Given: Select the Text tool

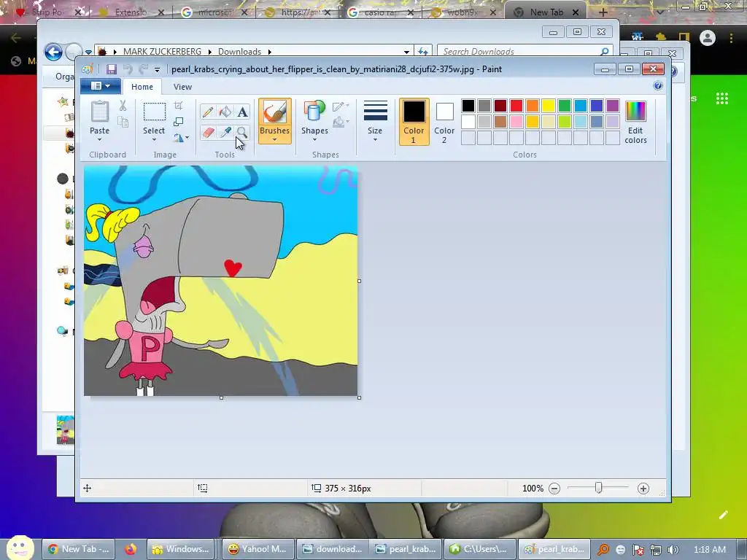Looking at the screenshot, I should (x=242, y=112).
